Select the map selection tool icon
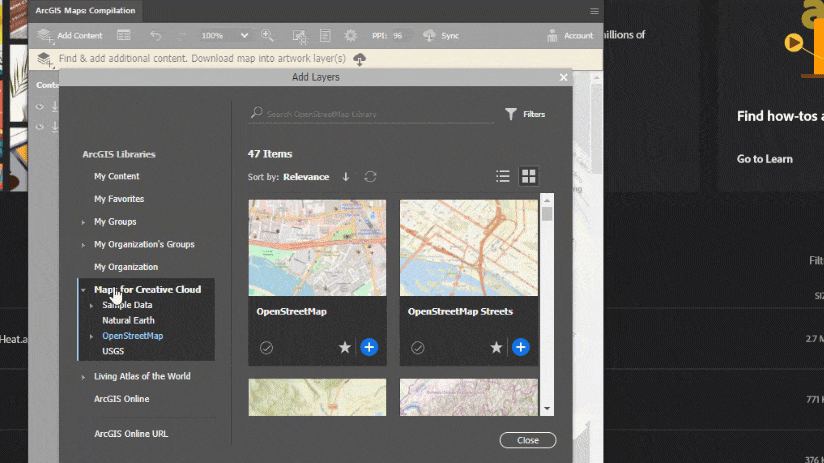 (300, 36)
